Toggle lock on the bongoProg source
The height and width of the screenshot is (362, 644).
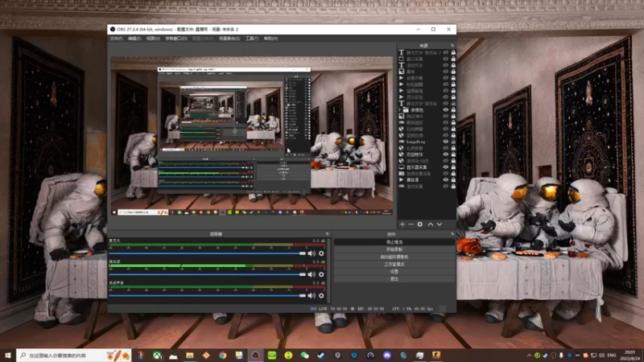[x=453, y=142]
